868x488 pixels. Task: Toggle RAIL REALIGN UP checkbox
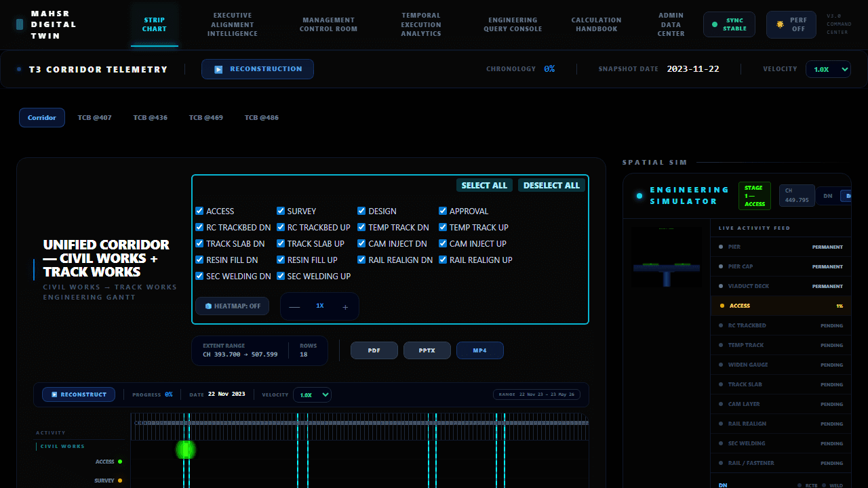click(443, 260)
